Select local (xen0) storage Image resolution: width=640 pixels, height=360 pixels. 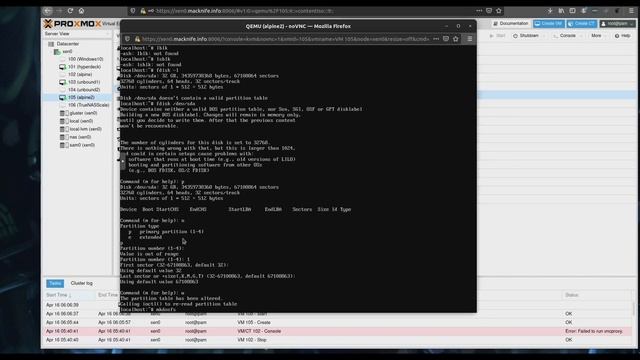[x=81, y=121]
